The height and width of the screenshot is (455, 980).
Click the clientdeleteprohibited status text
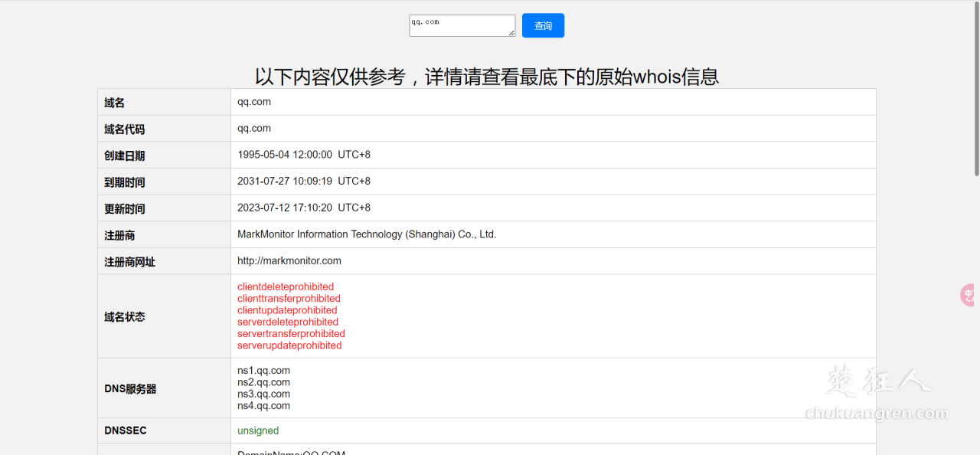[285, 286]
